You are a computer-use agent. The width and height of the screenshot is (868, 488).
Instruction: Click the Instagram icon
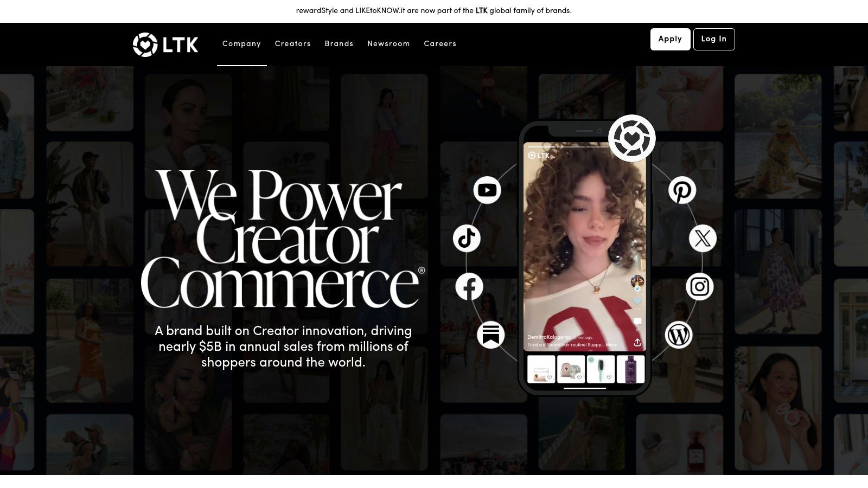(700, 286)
